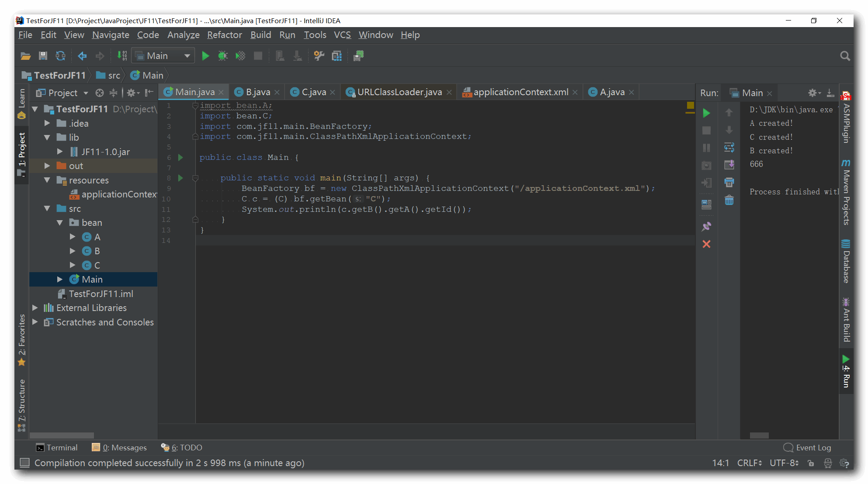Run with Coverage toolbar icon
Image resolution: width=868 pixels, height=484 pixels.
(x=240, y=56)
